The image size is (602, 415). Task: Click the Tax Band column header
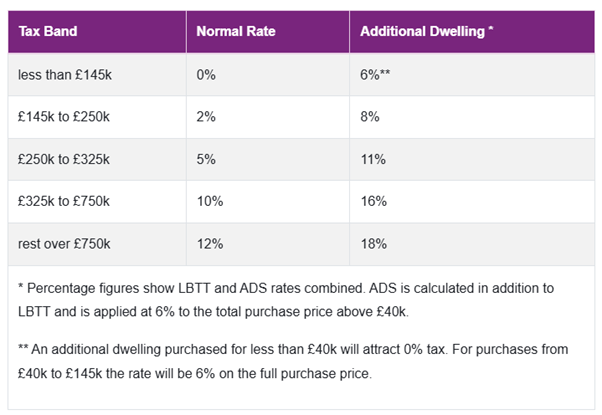[48, 31]
